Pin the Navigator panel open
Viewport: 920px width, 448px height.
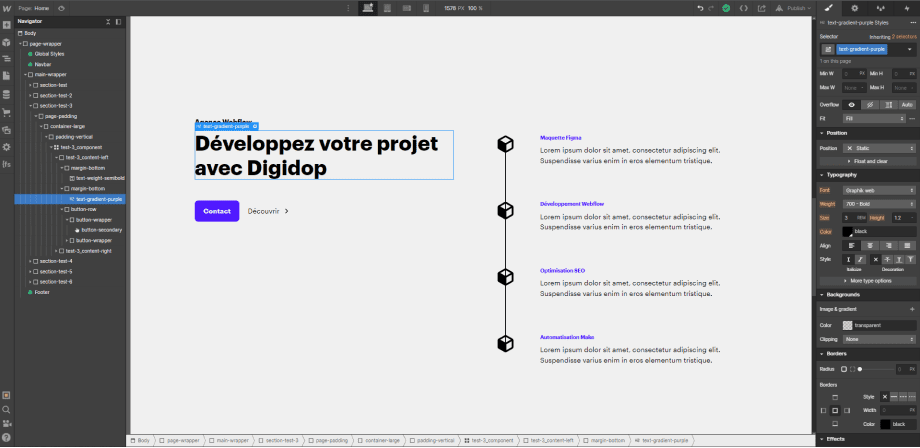(x=118, y=22)
